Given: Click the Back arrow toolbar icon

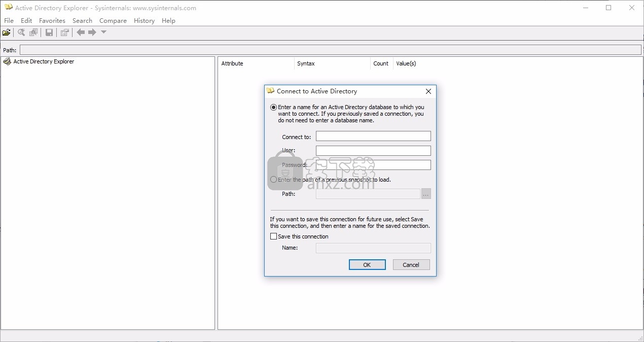Looking at the screenshot, I should [81, 32].
